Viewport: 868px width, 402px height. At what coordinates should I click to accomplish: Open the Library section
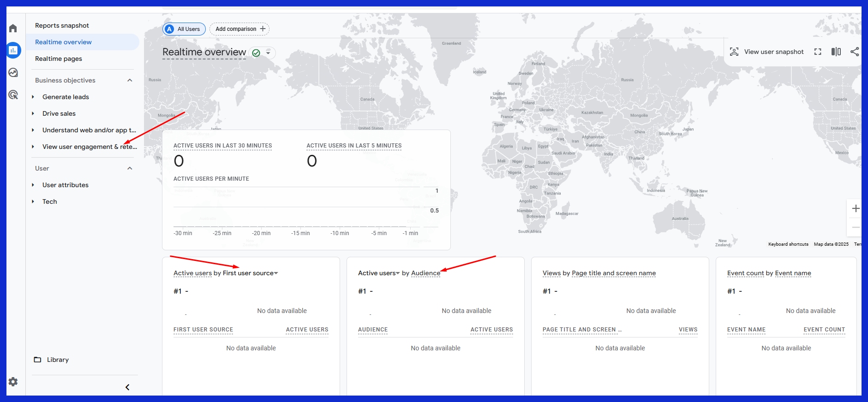click(x=58, y=360)
